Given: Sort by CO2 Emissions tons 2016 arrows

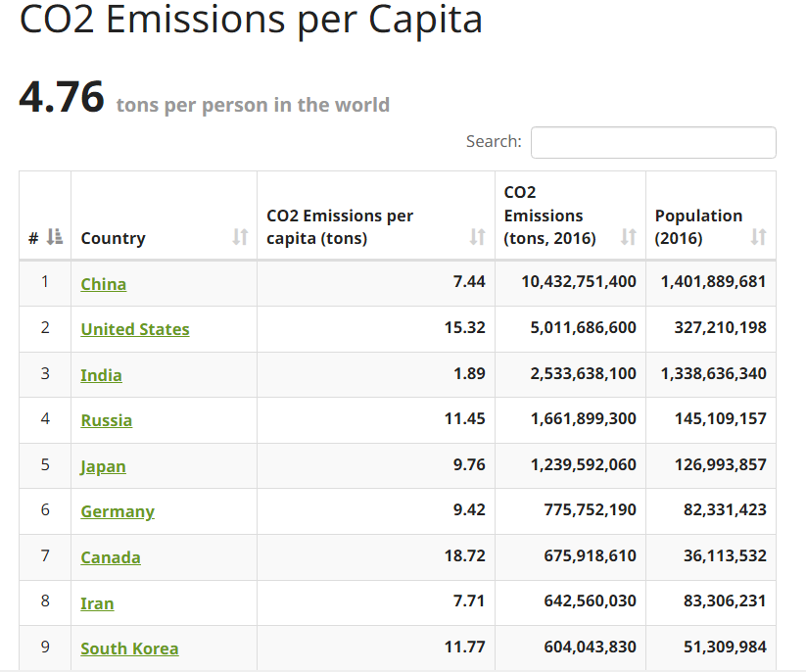Looking at the screenshot, I should point(629,237).
